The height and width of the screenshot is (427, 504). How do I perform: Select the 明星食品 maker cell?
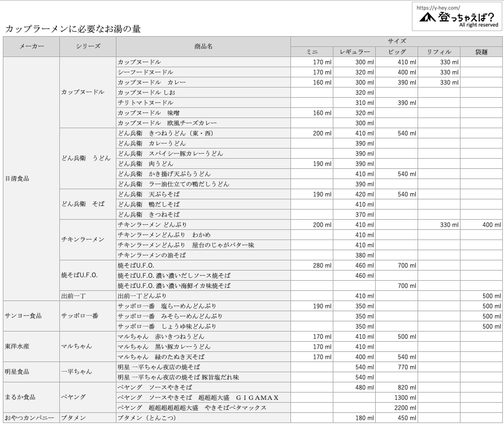pos(32,372)
